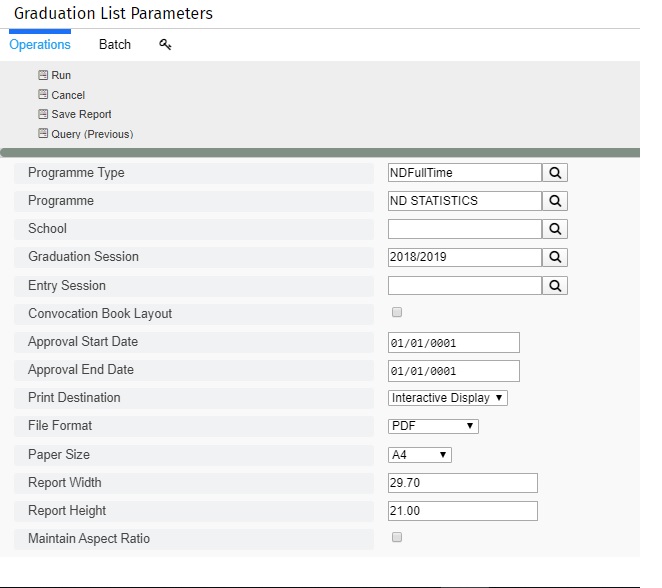
Task: Open the Paper Size A4 dropdown
Action: click(420, 455)
